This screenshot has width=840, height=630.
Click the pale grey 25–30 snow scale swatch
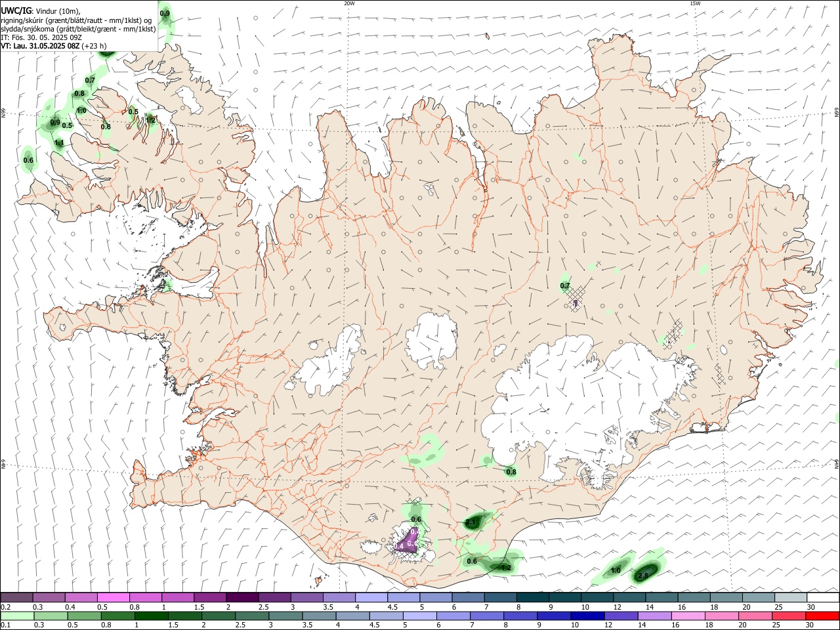[791, 598]
